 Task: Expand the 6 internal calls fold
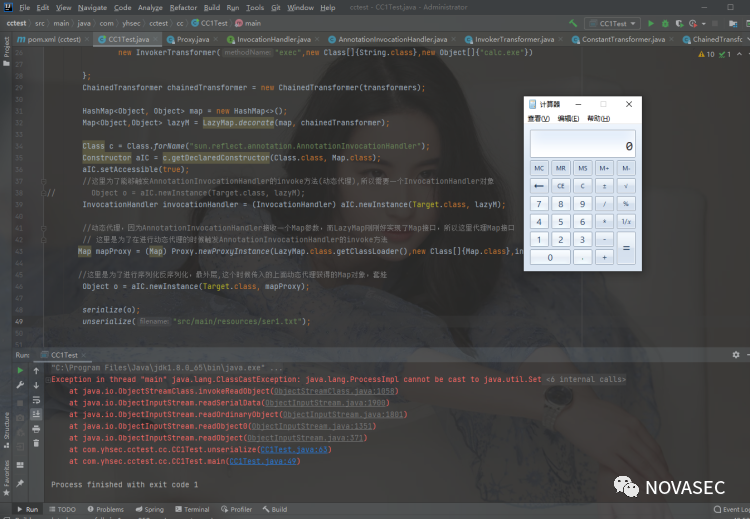(x=586, y=379)
